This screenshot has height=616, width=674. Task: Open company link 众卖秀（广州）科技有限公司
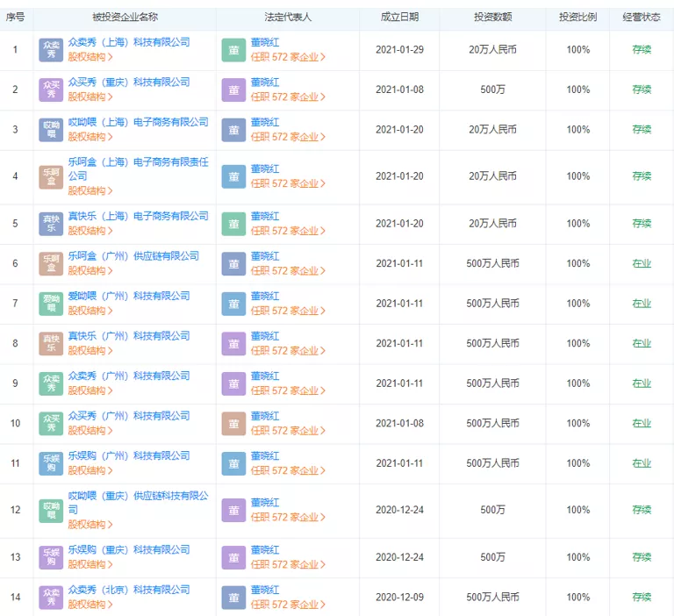(128, 376)
